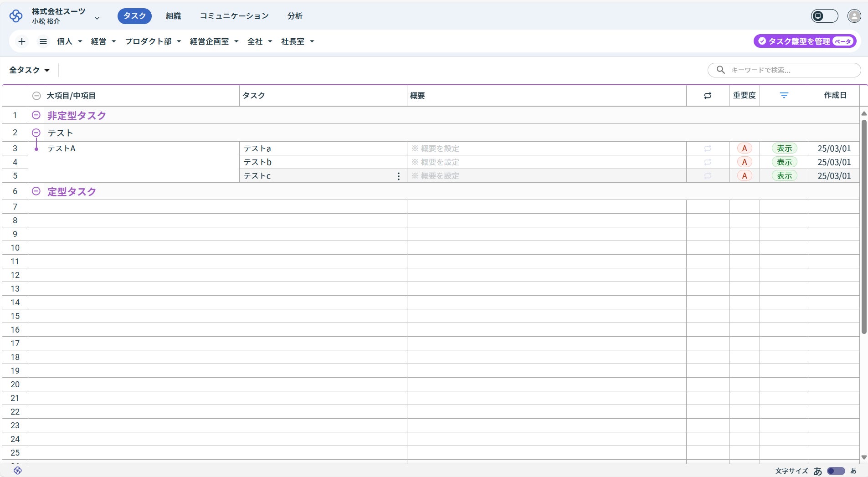868x477 pixels.
Task: Open three-dot menu on テストc row
Action: [x=399, y=176]
